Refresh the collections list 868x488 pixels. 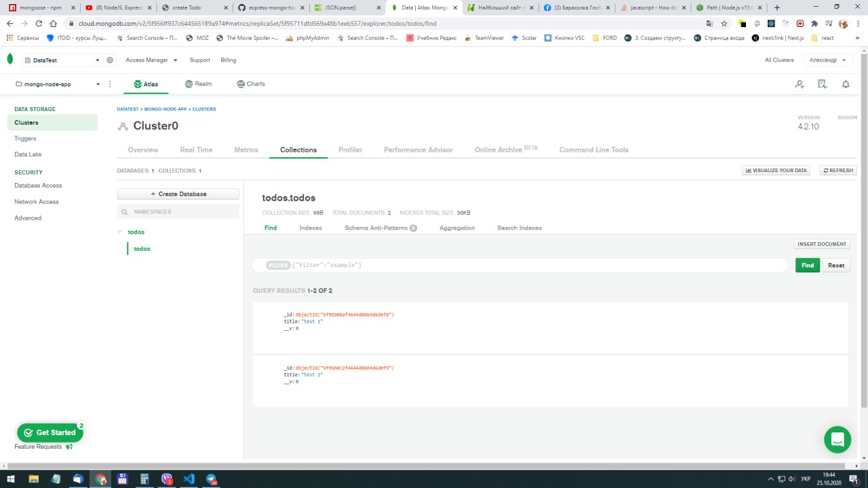(x=838, y=170)
